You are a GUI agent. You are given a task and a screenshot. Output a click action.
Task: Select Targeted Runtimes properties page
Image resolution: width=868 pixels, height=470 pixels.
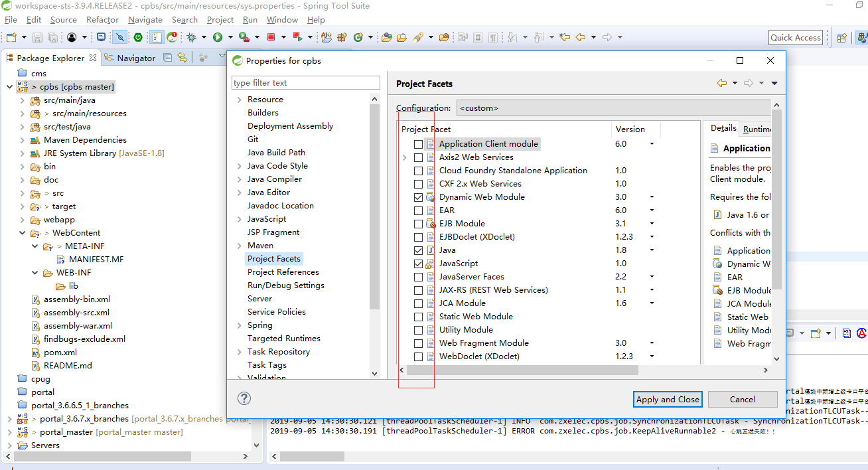283,339
